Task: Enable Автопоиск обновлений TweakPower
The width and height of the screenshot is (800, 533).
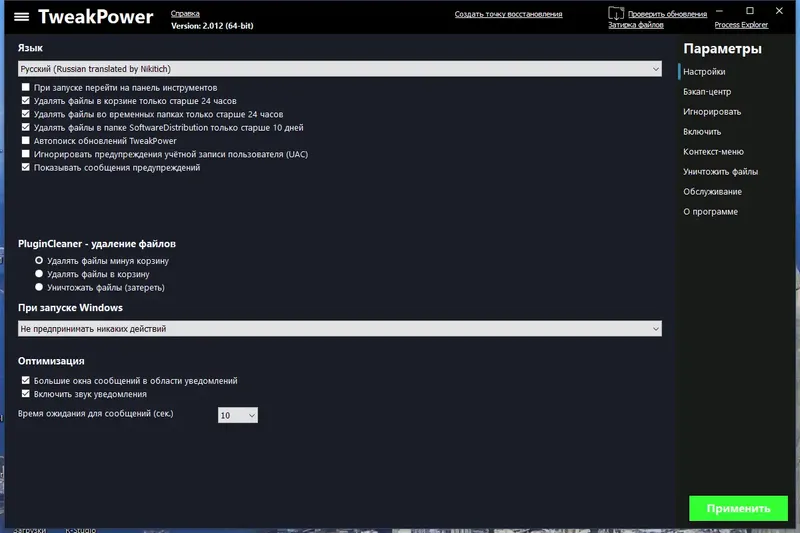Action: coord(26,140)
